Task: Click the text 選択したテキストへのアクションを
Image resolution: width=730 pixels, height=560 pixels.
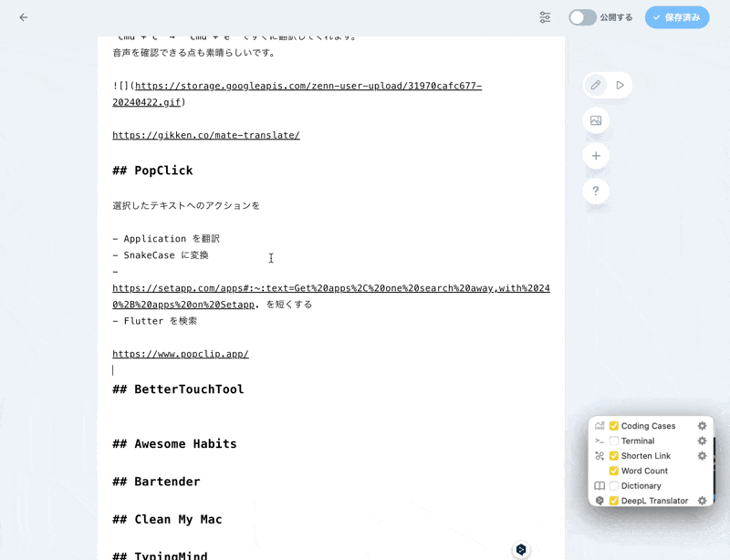Action: click(x=186, y=206)
